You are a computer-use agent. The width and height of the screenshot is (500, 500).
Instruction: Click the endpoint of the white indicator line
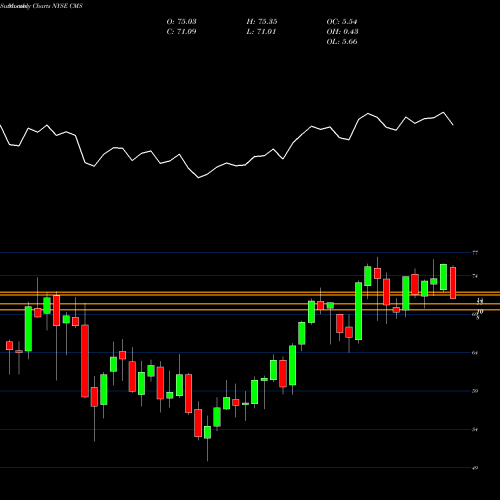pos(453,125)
